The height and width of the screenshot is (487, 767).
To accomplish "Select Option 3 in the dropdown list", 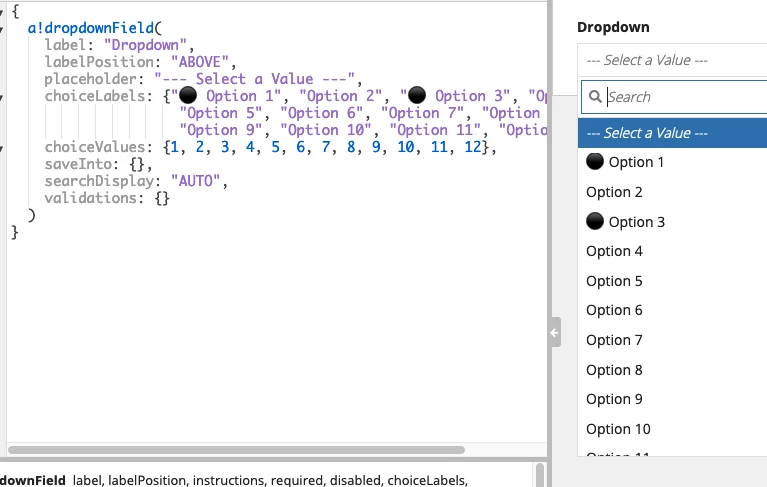I will click(672, 222).
